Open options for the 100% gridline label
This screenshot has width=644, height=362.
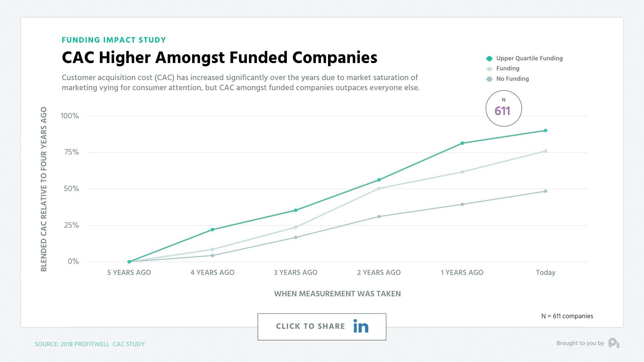(69, 116)
